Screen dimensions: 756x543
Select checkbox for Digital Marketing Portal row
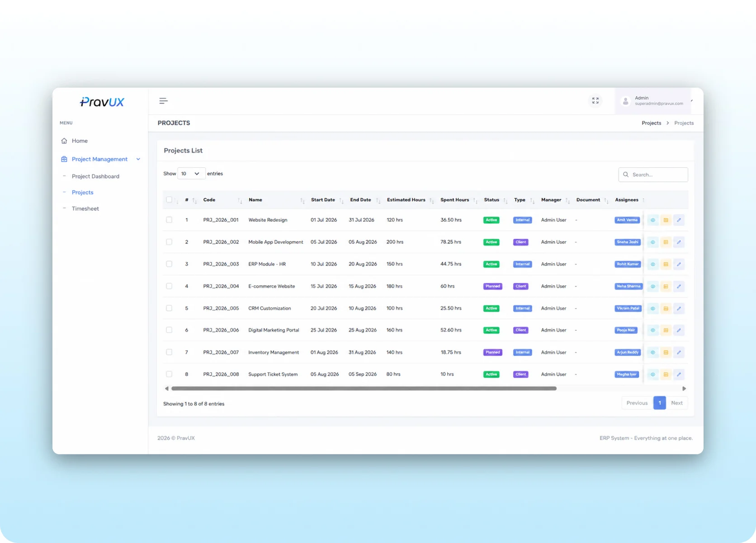pos(169,330)
